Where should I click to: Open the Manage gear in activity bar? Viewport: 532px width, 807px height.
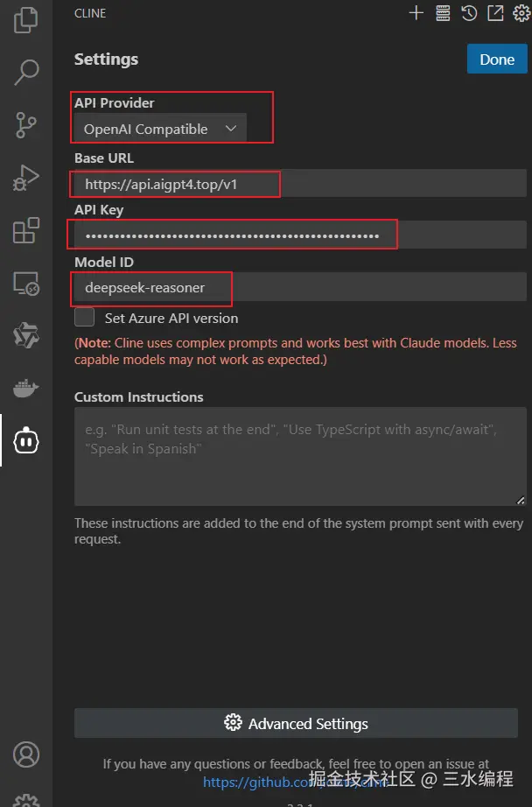tap(25, 801)
